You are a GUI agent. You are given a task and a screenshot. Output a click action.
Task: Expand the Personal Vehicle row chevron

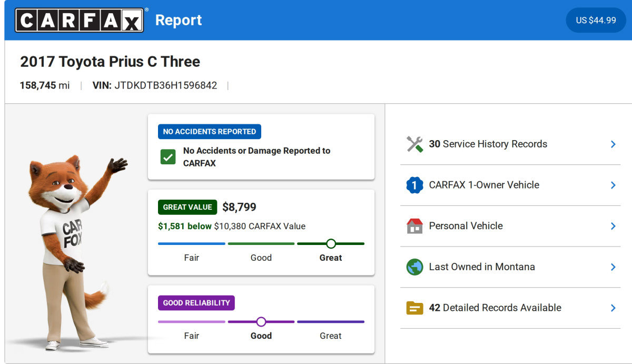pos(613,226)
